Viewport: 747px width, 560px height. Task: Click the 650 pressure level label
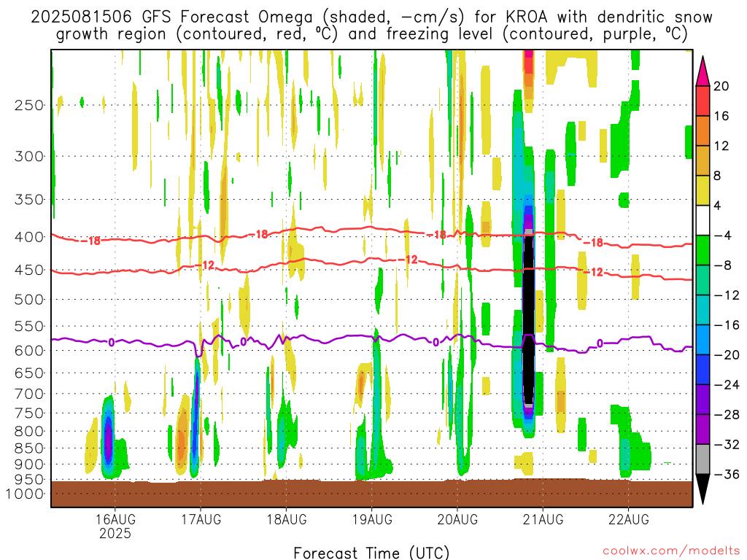29,373
